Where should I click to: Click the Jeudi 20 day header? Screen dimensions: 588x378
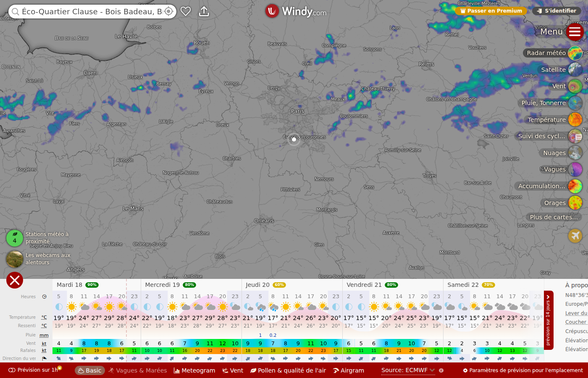(x=265, y=285)
